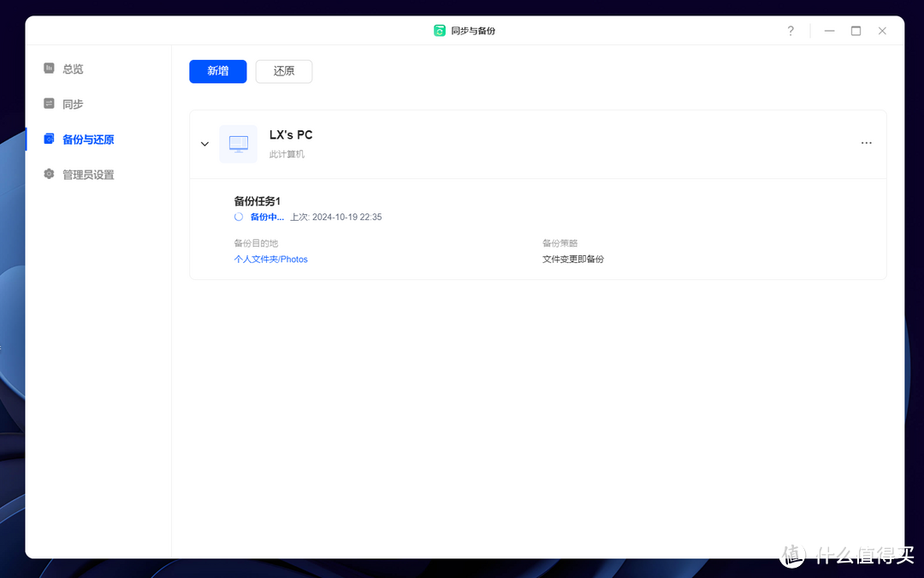Viewport: 924px width, 578px height.
Task: Open the 个人文件夹/Photos destination link
Action: click(x=270, y=259)
